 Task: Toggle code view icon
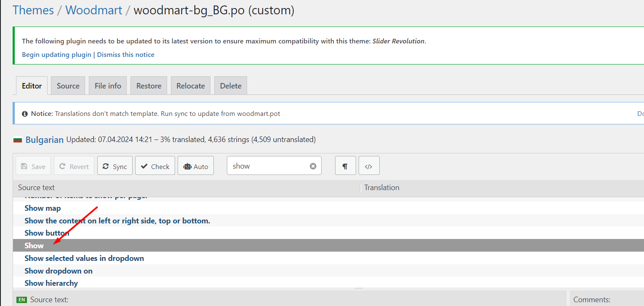[369, 166]
